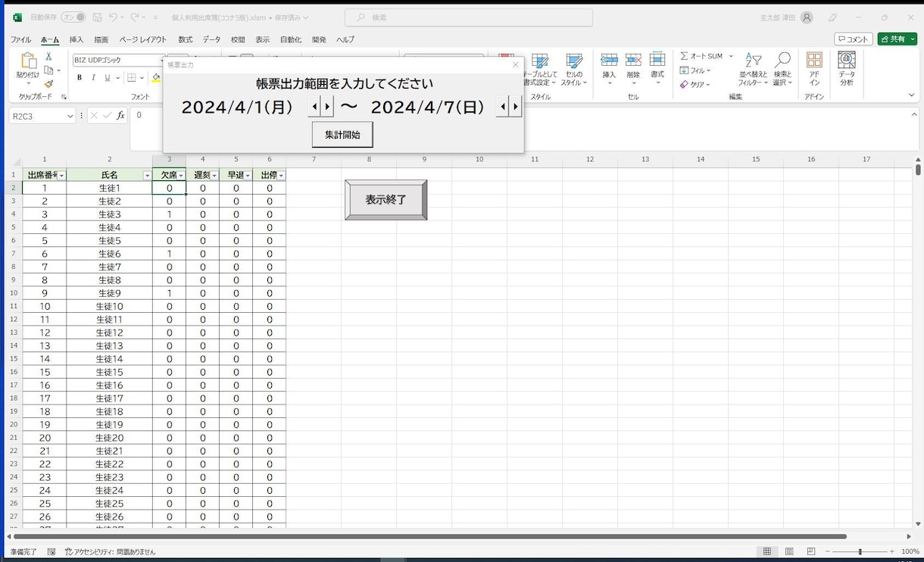The height and width of the screenshot is (562, 924).
Task: Click the AutoSum (オート SUM) button
Action: point(701,56)
